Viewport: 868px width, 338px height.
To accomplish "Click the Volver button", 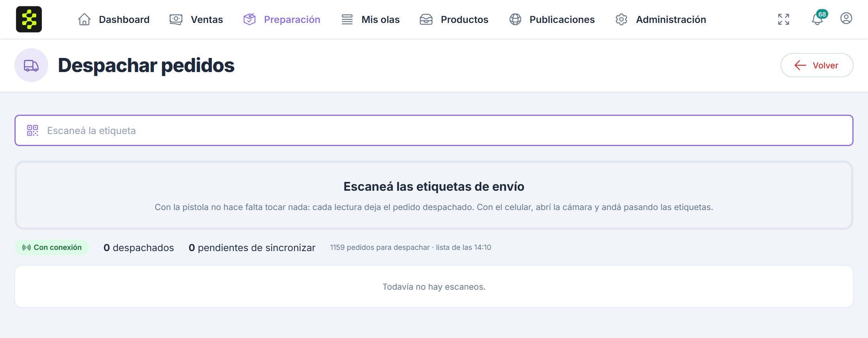I will (x=817, y=65).
